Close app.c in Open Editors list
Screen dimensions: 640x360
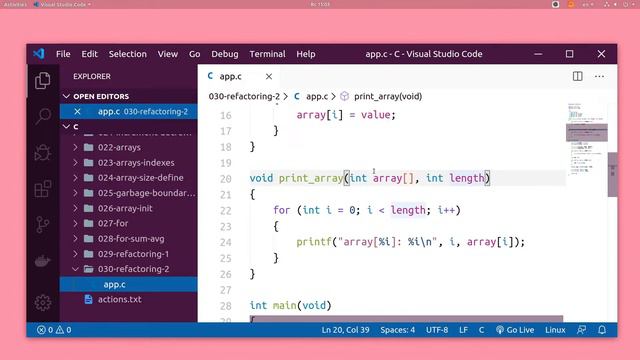[77, 111]
